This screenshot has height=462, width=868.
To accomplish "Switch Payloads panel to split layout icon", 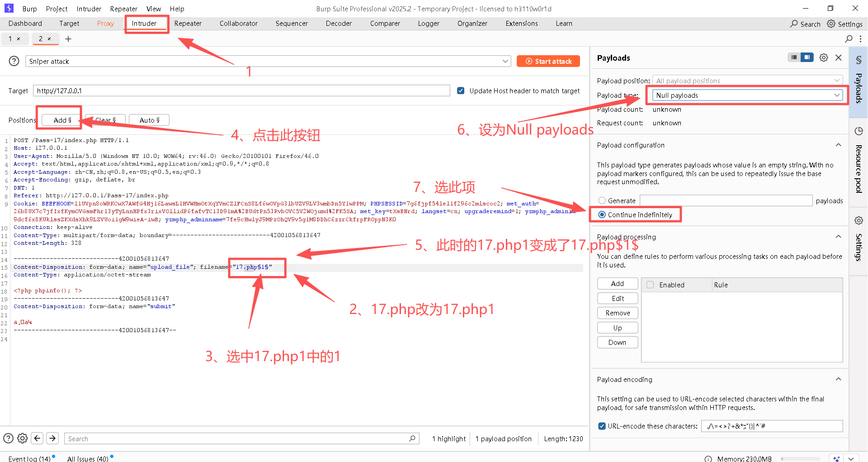I will pyautogui.click(x=807, y=57).
